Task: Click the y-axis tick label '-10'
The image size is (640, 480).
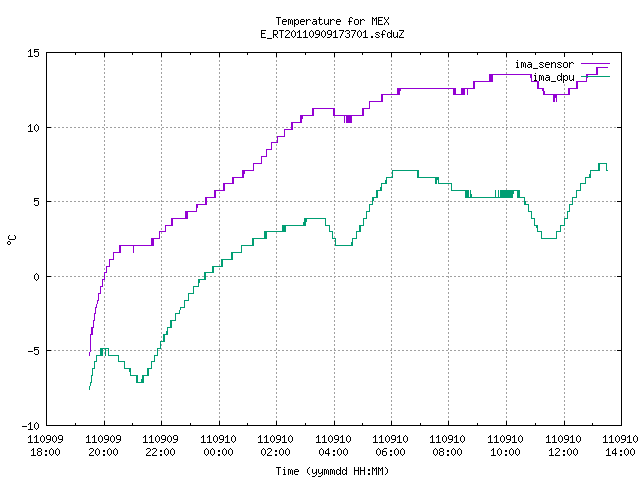Action: click(31, 426)
